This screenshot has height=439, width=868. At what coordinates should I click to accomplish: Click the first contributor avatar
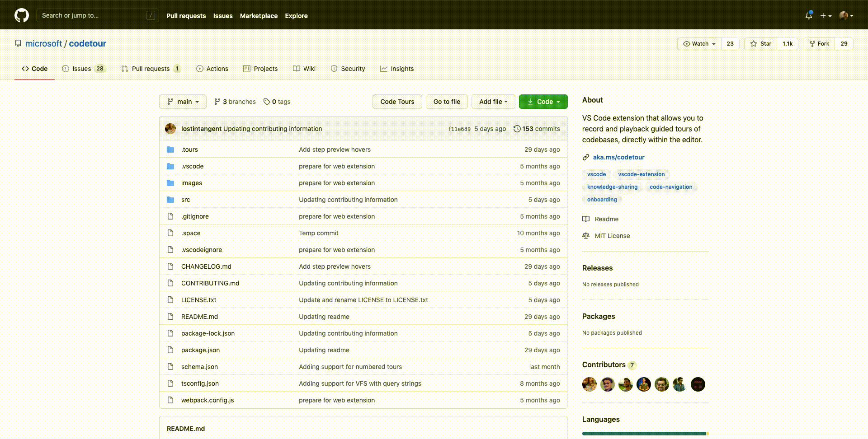tap(590, 384)
